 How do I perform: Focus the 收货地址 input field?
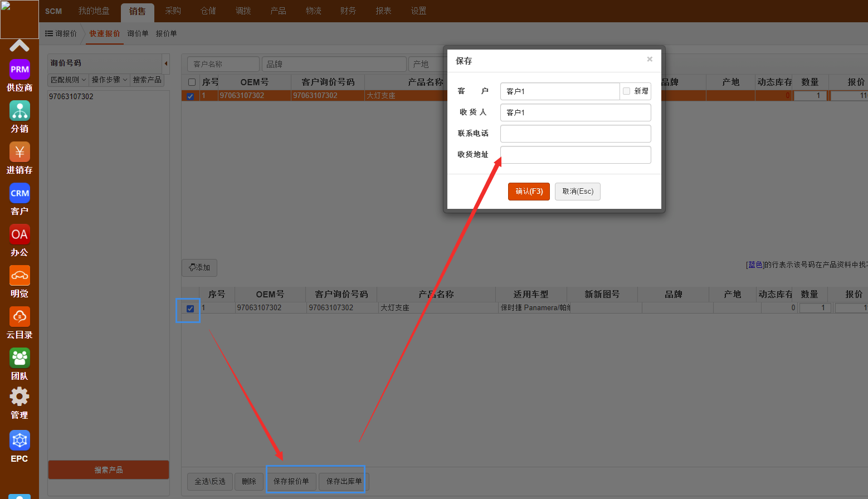576,155
